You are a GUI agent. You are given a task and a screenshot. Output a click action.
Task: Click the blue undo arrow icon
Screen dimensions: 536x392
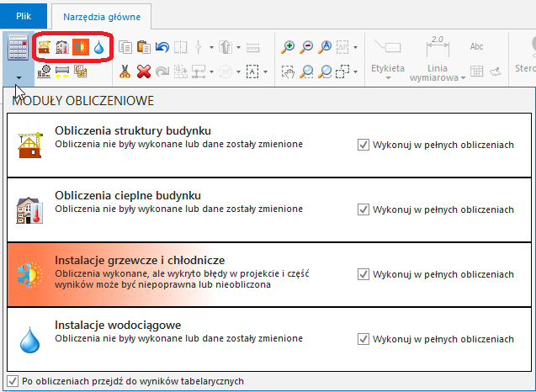pyautogui.click(x=162, y=48)
